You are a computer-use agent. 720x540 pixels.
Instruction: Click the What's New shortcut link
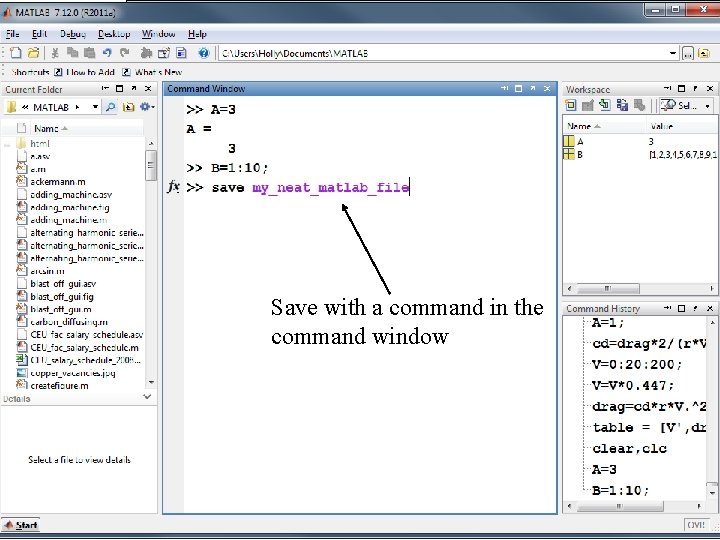(152, 72)
